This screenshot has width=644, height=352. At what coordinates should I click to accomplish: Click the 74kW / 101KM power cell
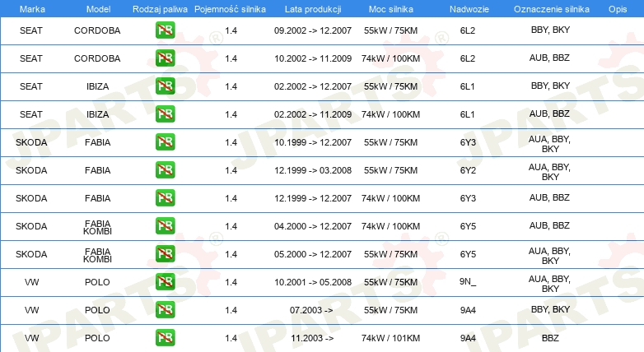click(x=390, y=338)
